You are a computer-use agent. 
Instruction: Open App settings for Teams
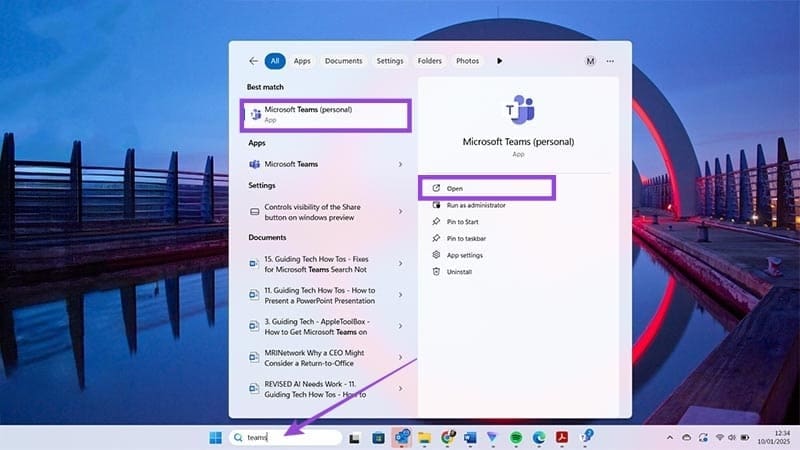[x=465, y=255]
